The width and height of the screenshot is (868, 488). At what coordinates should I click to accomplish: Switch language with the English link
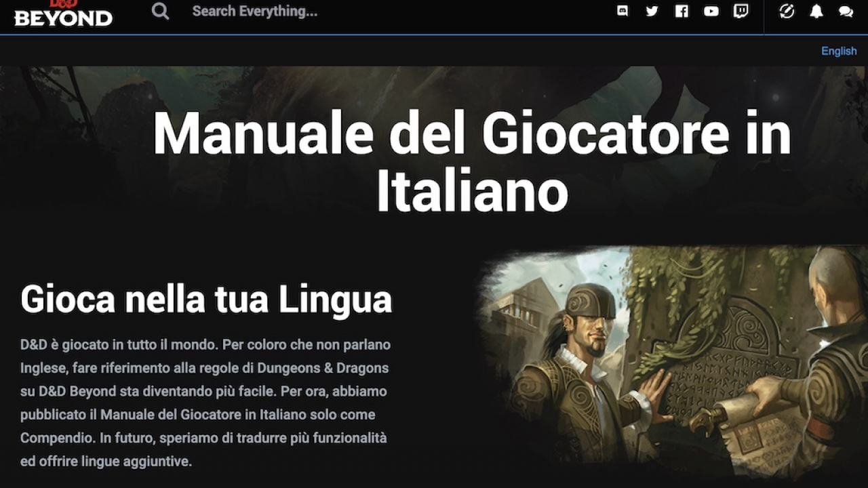[x=839, y=51]
